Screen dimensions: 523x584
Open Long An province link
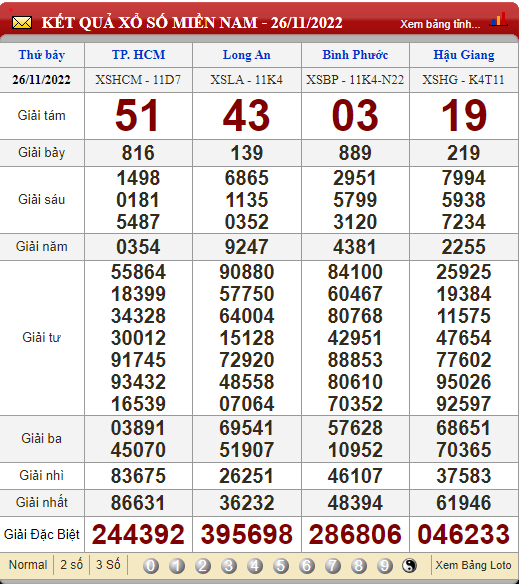tap(247, 55)
